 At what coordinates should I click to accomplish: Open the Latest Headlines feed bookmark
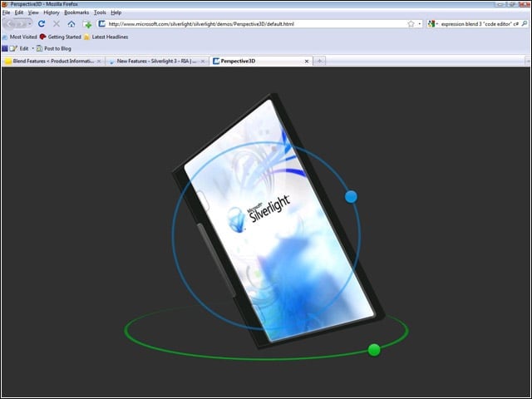[x=106, y=37]
